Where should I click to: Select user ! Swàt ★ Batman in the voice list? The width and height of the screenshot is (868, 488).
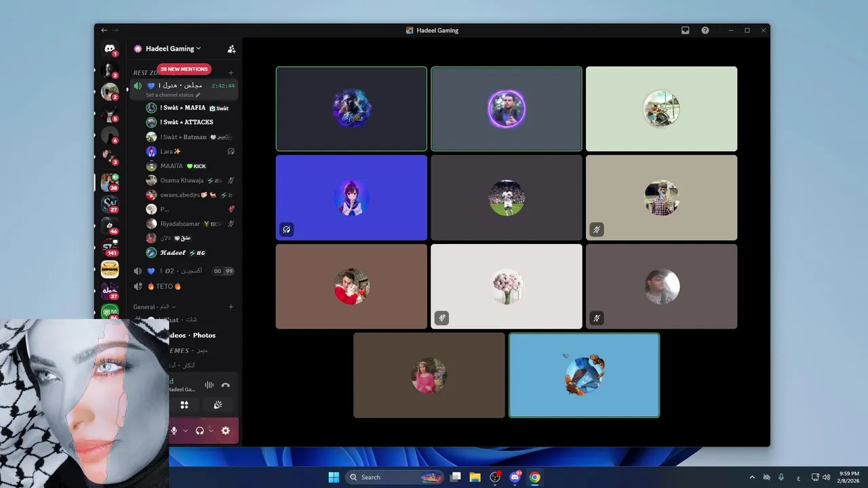pyautogui.click(x=190, y=137)
